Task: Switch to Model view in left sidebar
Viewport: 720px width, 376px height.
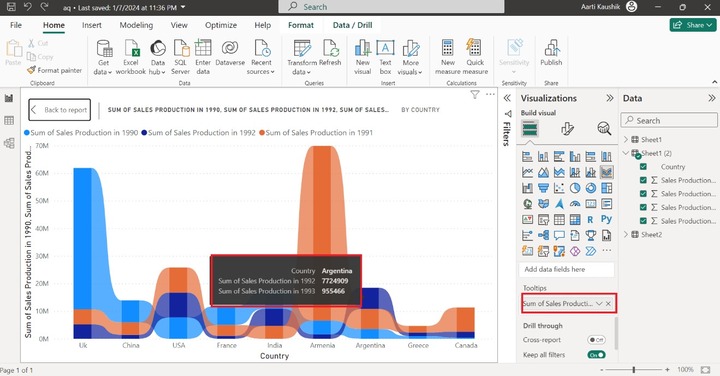Action: tap(9, 143)
